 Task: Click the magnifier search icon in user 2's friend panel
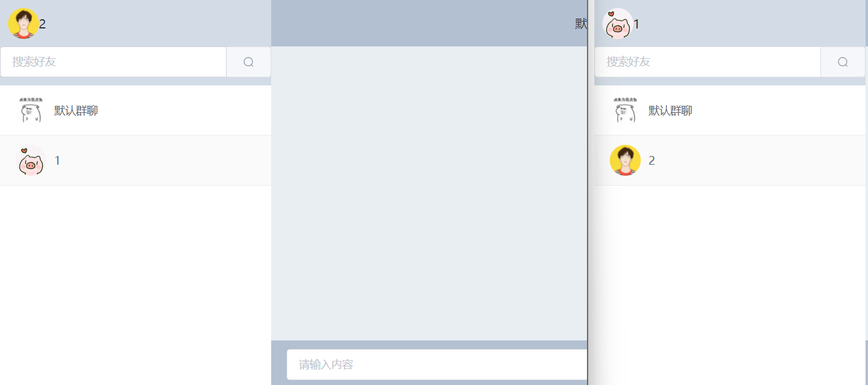(x=248, y=62)
